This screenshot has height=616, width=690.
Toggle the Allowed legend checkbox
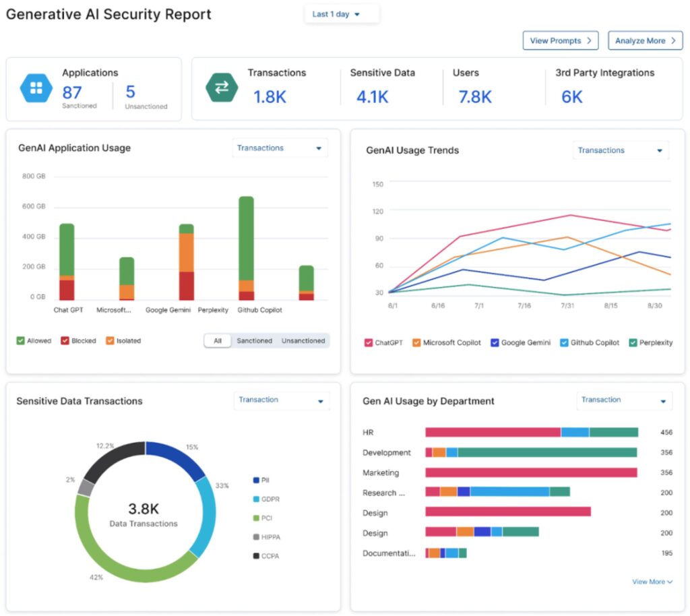point(21,341)
